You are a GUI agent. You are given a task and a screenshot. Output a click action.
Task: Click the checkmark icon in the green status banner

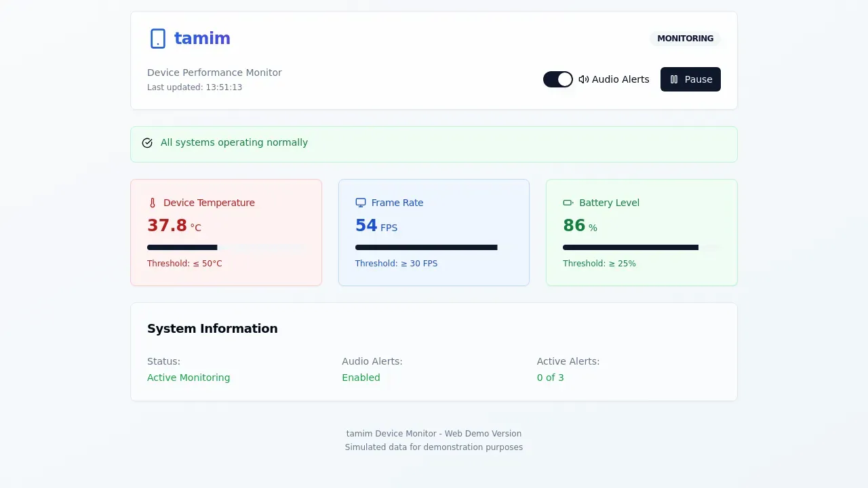(147, 142)
